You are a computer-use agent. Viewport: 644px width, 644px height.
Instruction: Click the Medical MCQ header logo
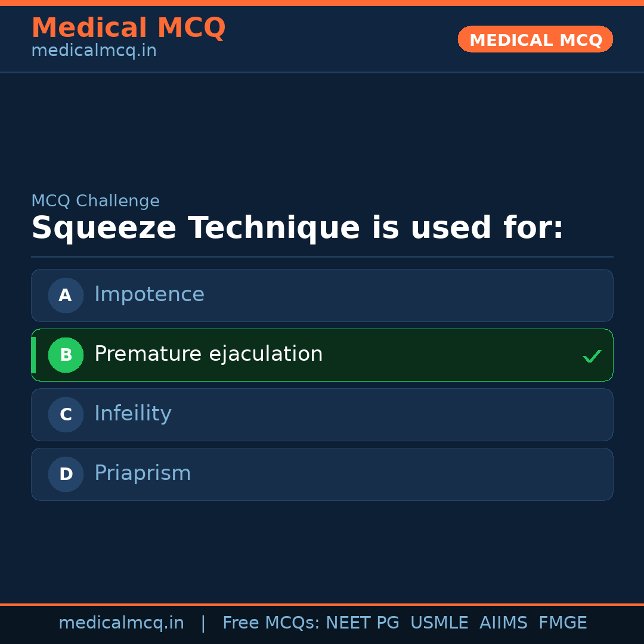128,27
